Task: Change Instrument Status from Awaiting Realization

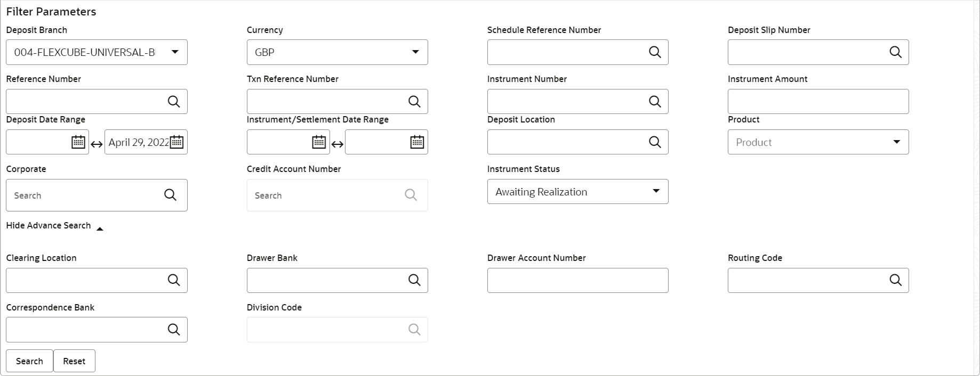Action: pos(656,192)
